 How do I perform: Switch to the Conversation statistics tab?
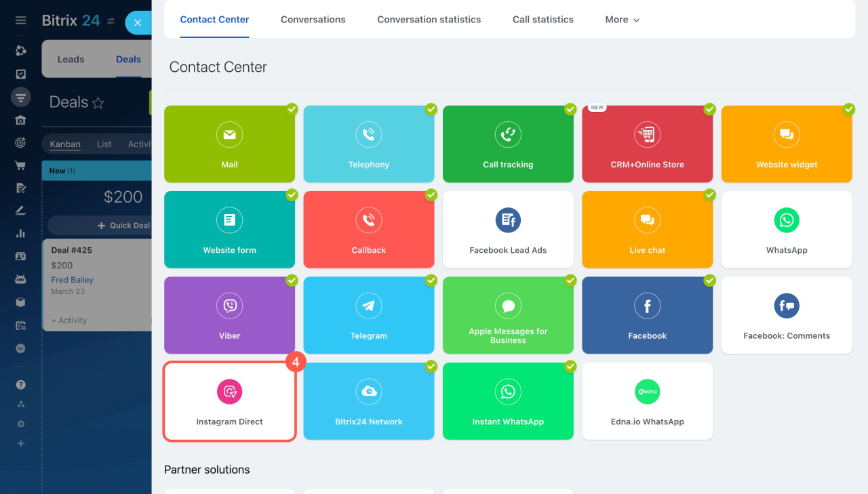coord(429,20)
